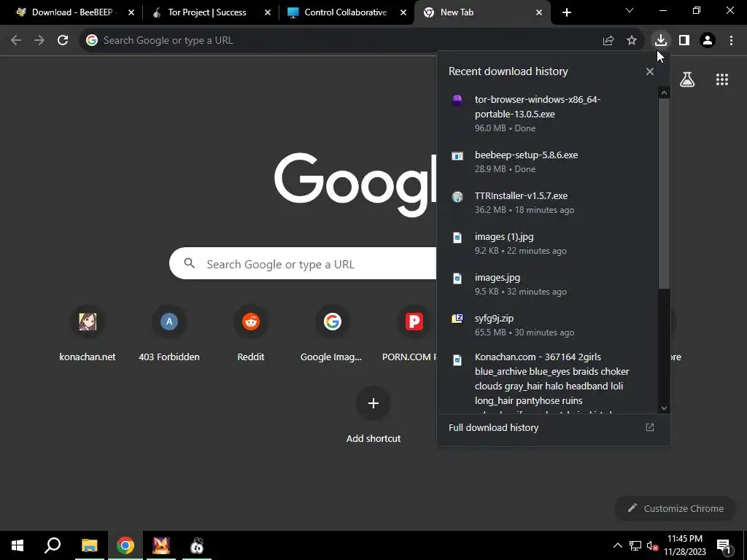Open the Google apps grid icon
The height and width of the screenshot is (560, 747).
(x=721, y=79)
